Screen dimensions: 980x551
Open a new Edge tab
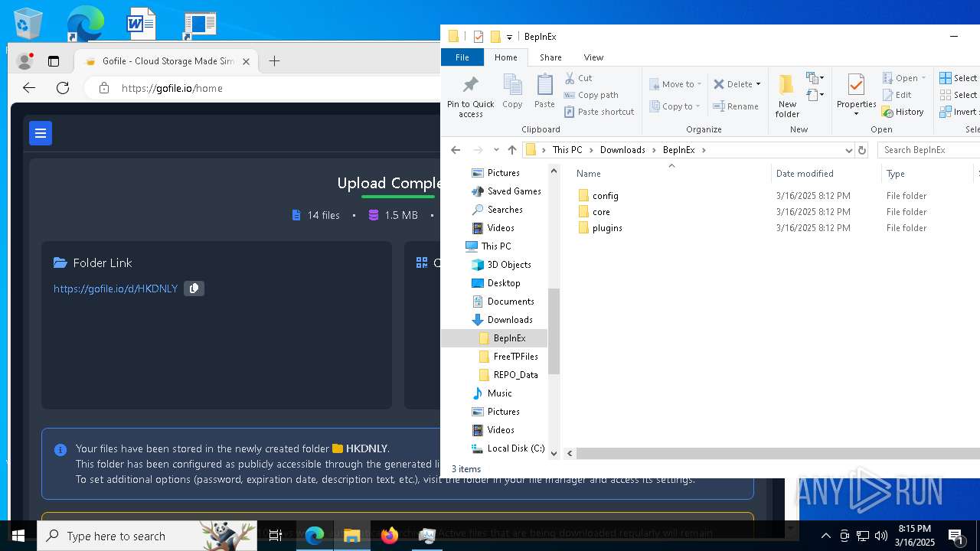(x=274, y=61)
